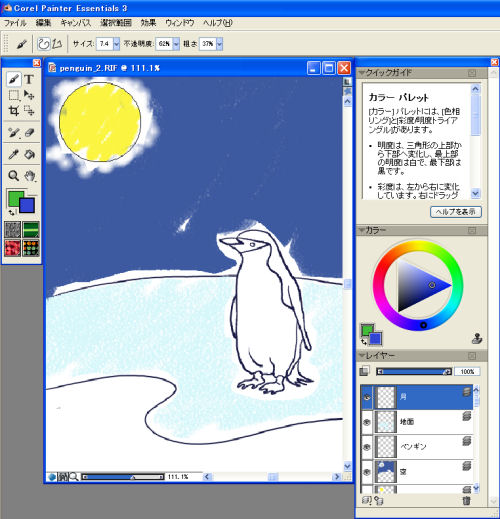Screen dimensions: 500x519
Task: Toggle visibility of the 空 layer
Action: tap(367, 472)
